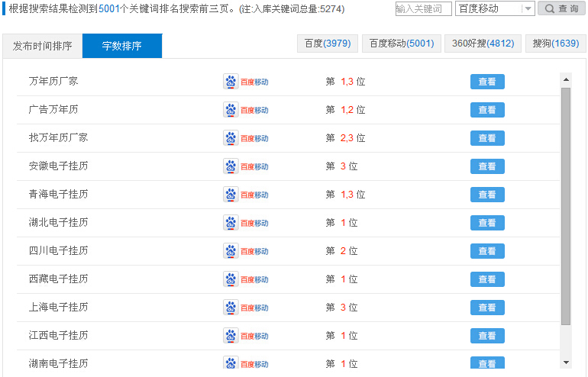Click 查看 for 西藏电子挂历

click(487, 279)
